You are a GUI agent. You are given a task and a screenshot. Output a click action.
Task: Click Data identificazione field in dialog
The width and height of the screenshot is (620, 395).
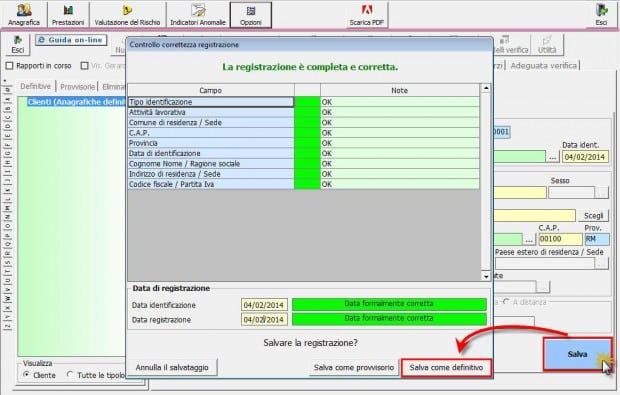pos(264,305)
